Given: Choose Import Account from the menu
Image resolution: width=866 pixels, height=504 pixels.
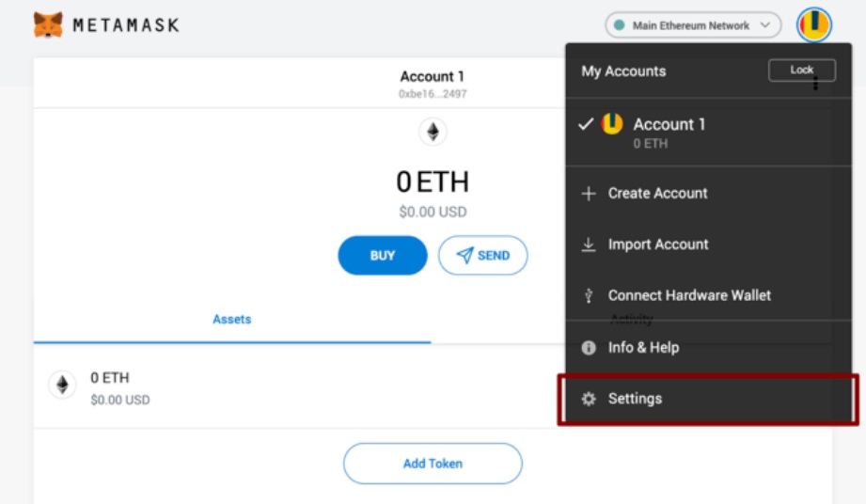Looking at the screenshot, I should pyautogui.click(x=708, y=244).
